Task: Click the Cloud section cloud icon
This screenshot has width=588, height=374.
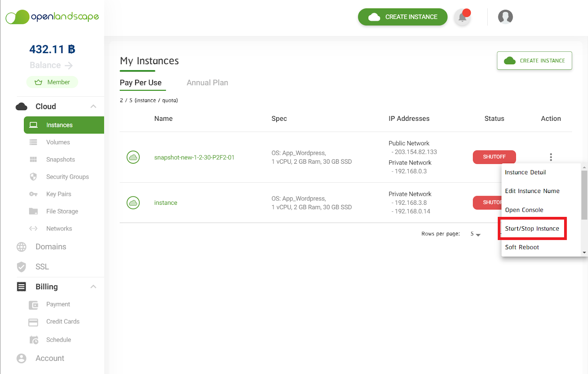Action: pyautogui.click(x=21, y=106)
